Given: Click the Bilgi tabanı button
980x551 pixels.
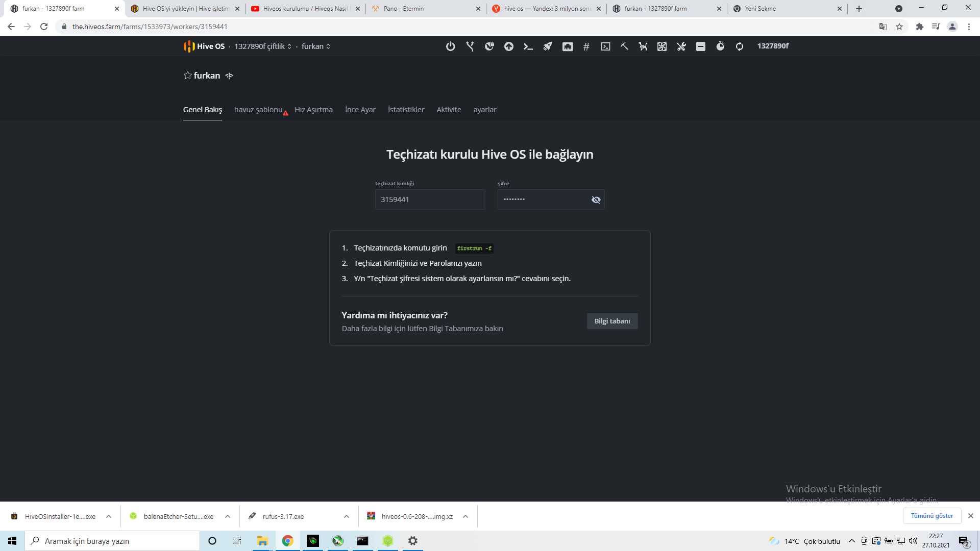Looking at the screenshot, I should pos(612,321).
